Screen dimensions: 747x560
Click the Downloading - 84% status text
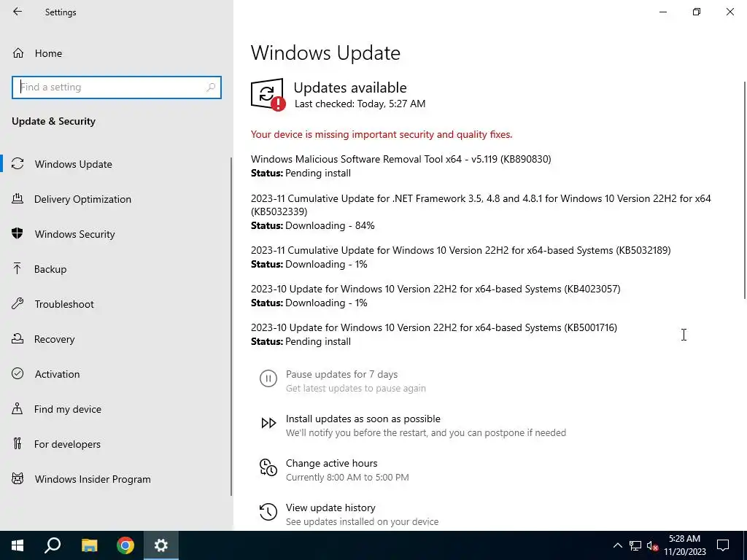point(330,225)
